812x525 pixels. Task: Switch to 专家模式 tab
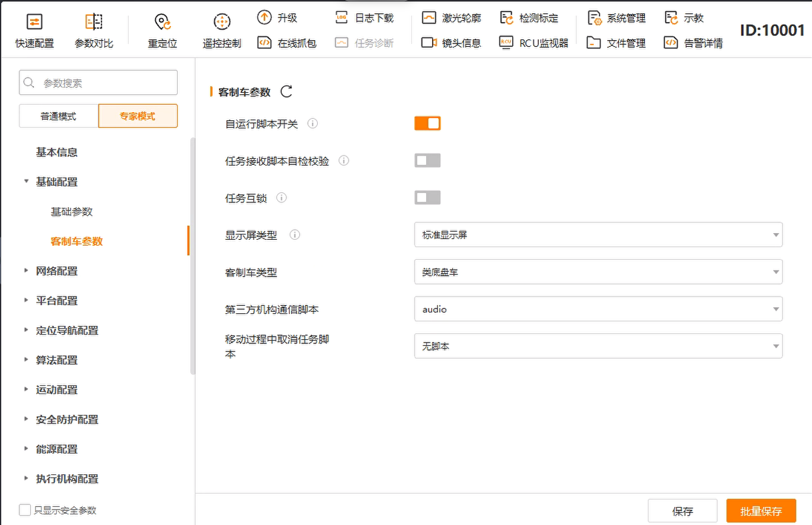[138, 116]
